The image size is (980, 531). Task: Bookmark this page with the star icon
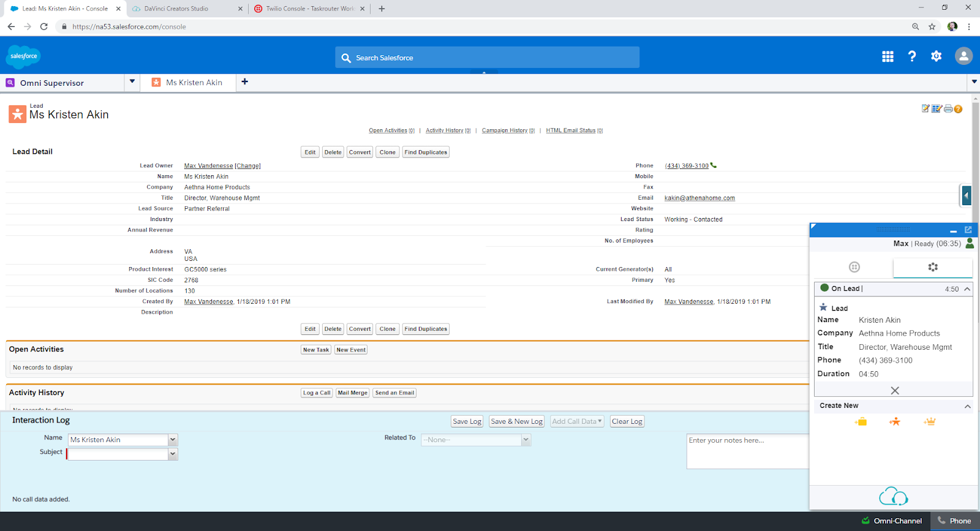tap(932, 26)
